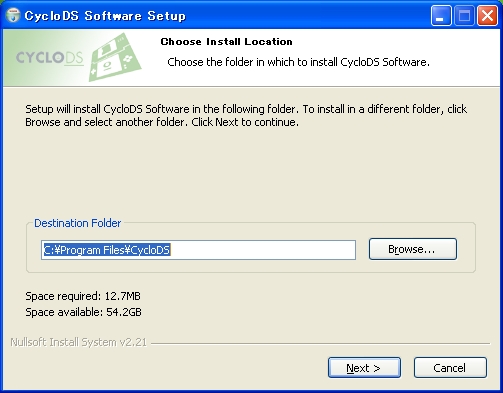Proceed with the Next > button
Screen dimensions: 503x393
point(364,368)
